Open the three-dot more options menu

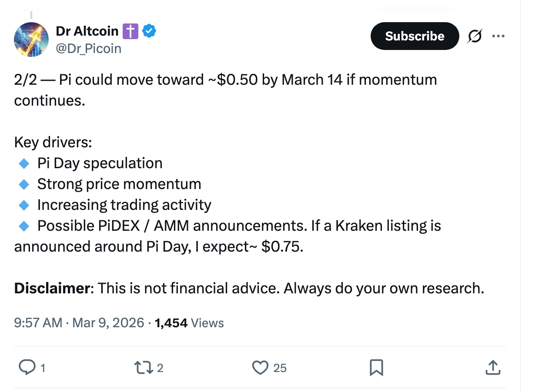[x=498, y=37]
